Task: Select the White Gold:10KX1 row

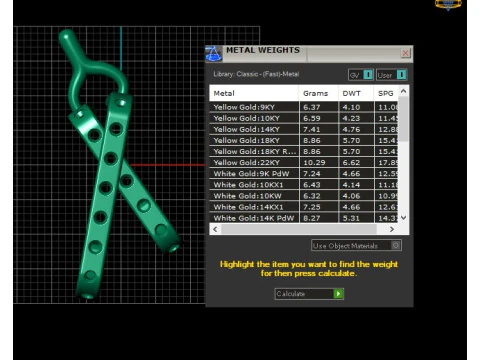Action: click(x=304, y=185)
